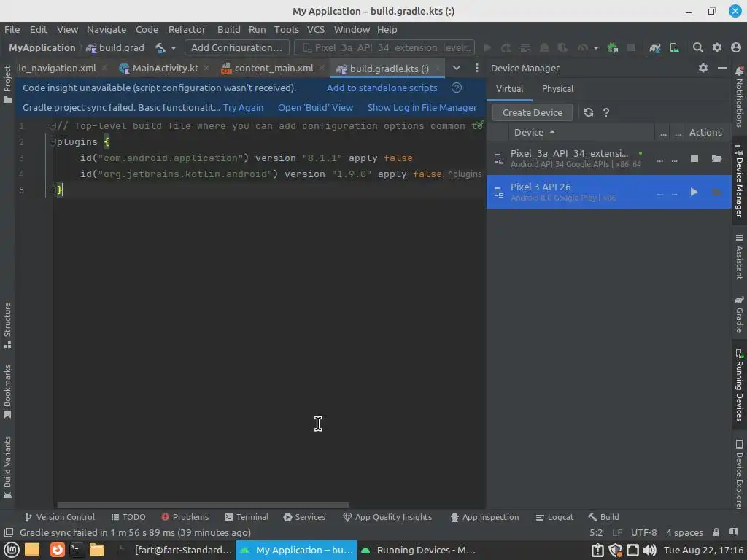Open the Project tool window
Viewport: 747px width, 560px height.
[x=7, y=85]
